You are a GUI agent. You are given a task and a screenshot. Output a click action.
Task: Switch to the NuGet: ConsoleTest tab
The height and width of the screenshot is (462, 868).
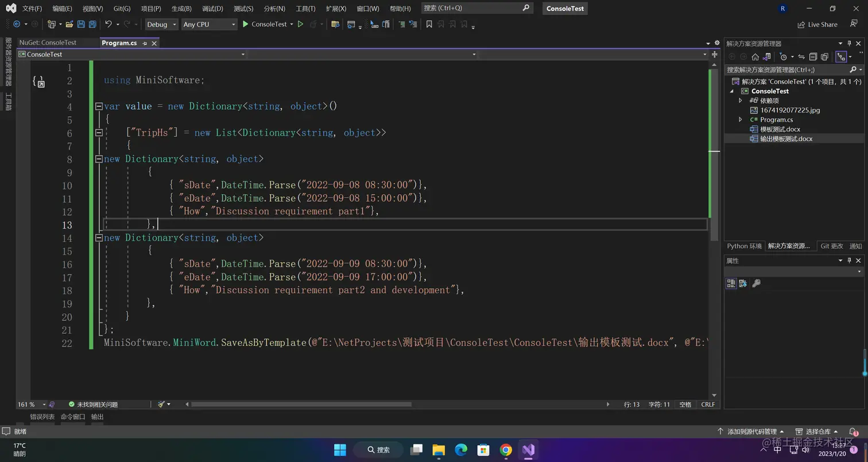48,43
